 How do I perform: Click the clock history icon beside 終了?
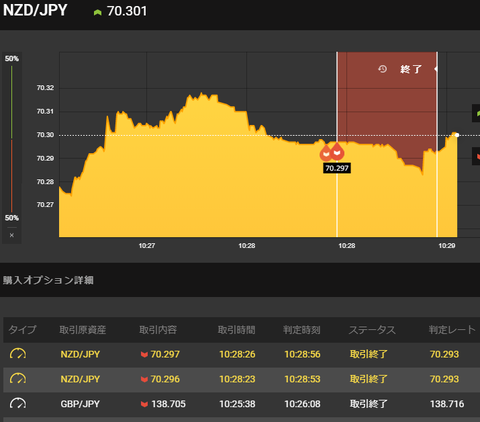coord(382,69)
